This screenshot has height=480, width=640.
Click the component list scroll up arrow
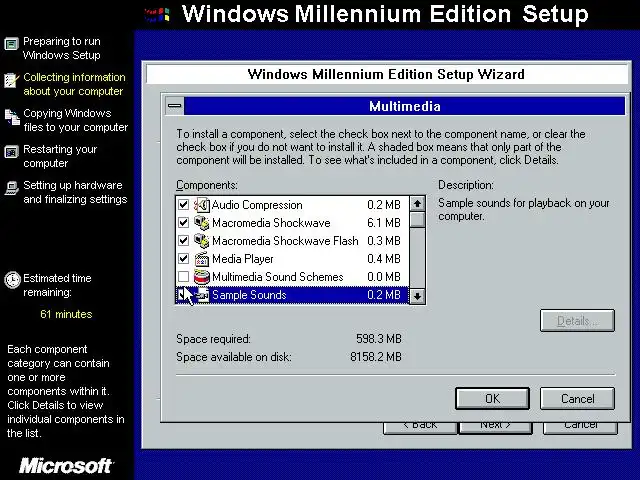pyautogui.click(x=417, y=204)
